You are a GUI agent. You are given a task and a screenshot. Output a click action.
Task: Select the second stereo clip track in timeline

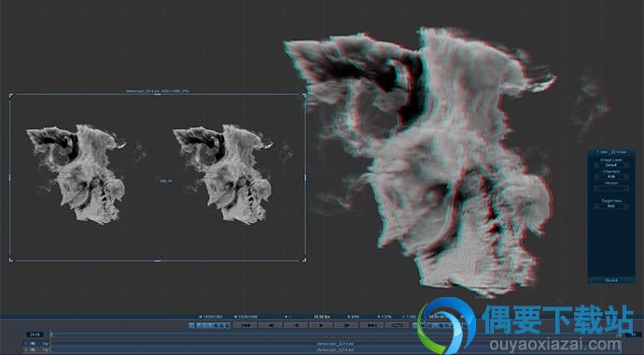point(335,349)
